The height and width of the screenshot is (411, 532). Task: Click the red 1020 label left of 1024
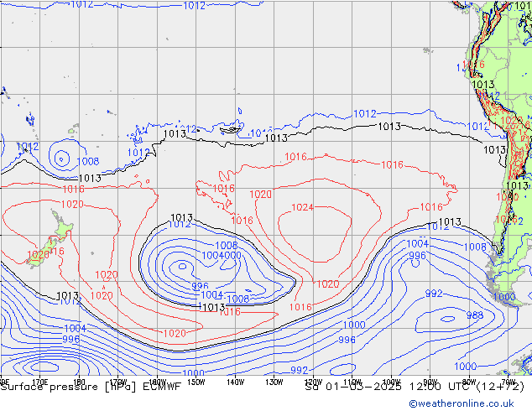pos(261,195)
